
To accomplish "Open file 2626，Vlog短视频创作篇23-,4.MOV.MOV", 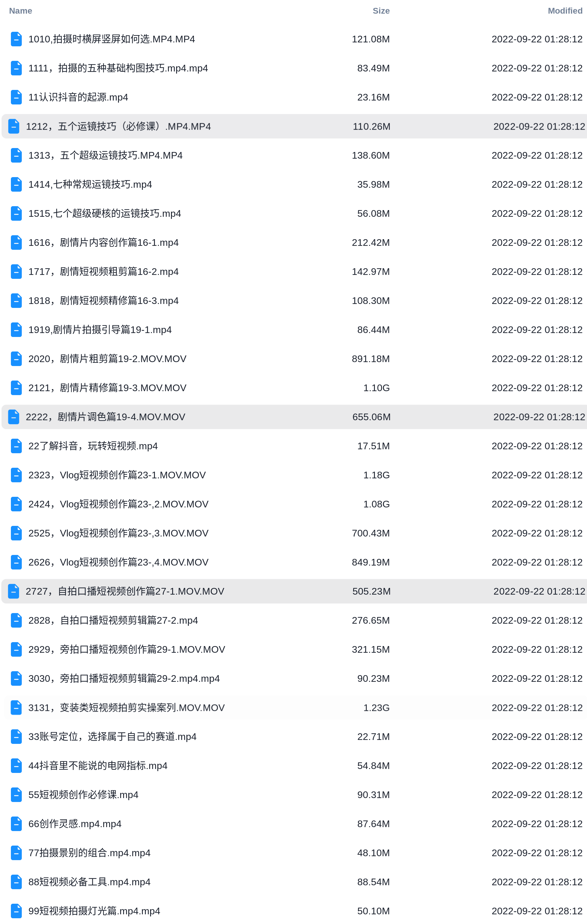I will click(119, 562).
